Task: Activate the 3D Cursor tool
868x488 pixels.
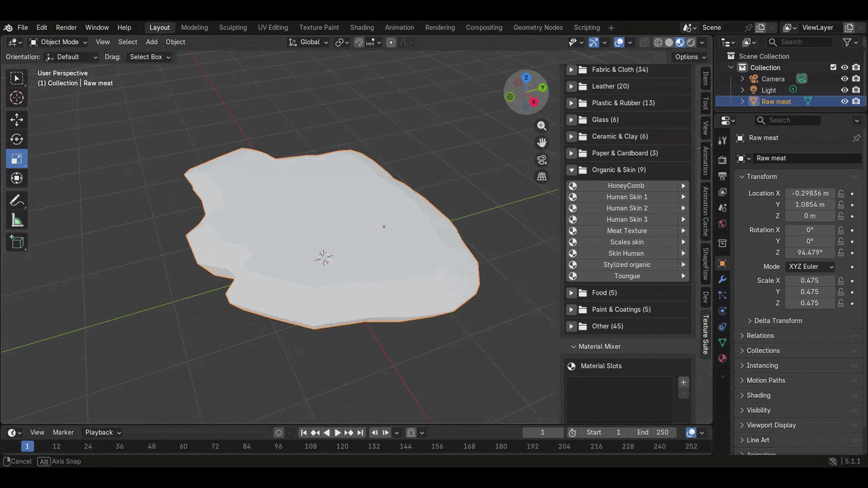Action: pos(17,98)
